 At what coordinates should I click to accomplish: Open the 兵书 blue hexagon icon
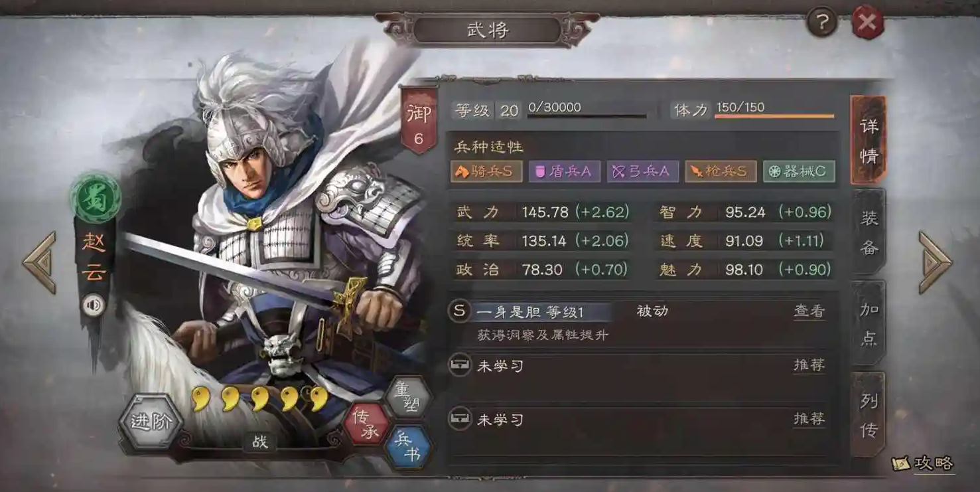click(407, 447)
